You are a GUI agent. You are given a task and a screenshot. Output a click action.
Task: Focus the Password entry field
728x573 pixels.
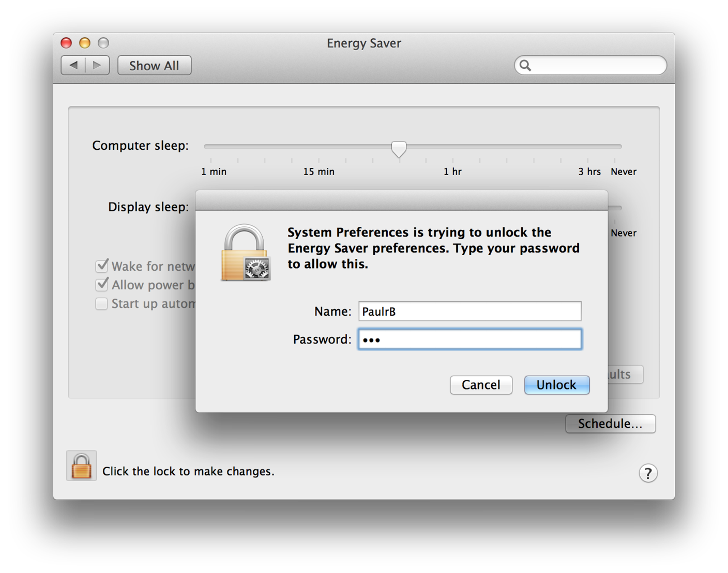click(x=469, y=339)
